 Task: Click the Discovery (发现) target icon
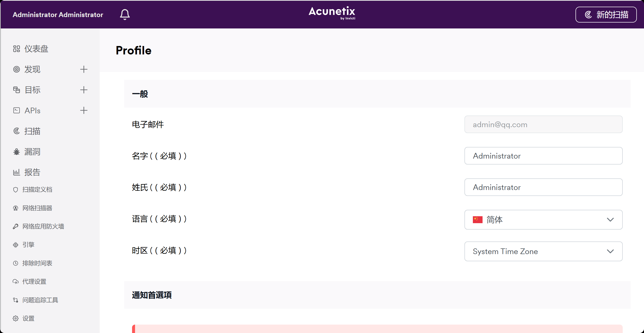coord(17,69)
